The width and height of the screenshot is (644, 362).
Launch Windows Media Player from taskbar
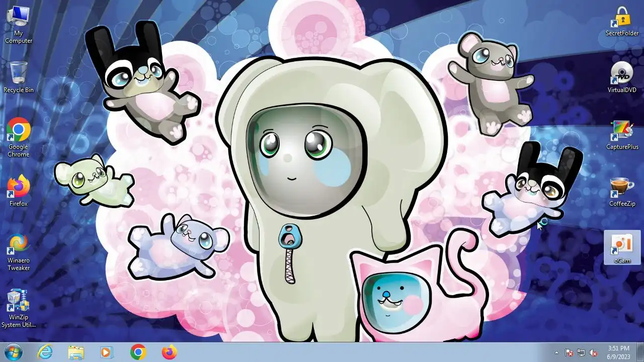point(107,352)
